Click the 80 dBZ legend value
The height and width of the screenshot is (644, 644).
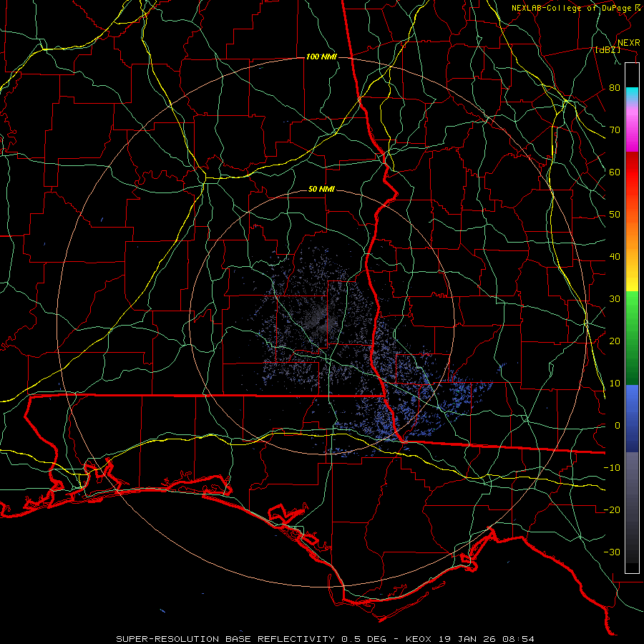pyautogui.click(x=615, y=87)
